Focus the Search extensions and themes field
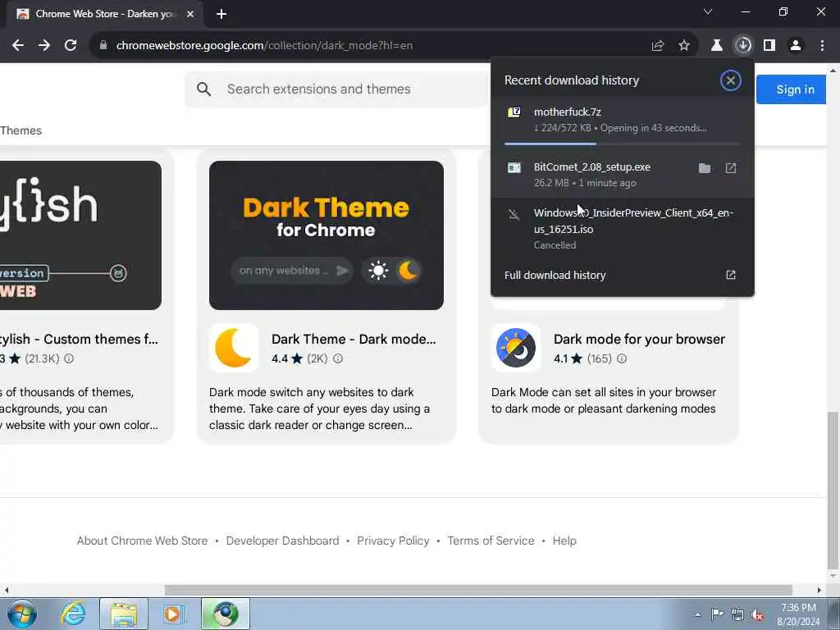Image resolution: width=840 pixels, height=630 pixels. pyautogui.click(x=336, y=89)
